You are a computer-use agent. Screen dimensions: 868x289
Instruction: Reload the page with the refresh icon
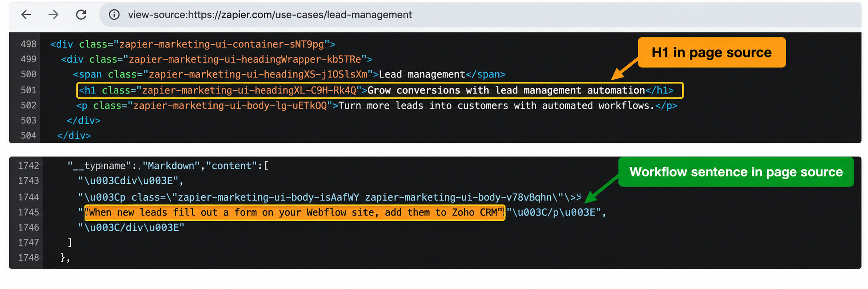pyautogui.click(x=81, y=15)
